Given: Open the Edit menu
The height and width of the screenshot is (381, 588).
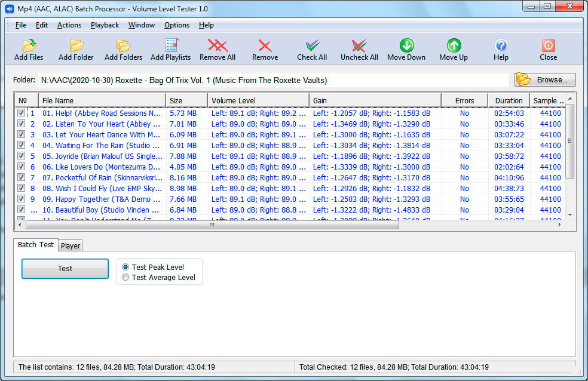Looking at the screenshot, I should tap(42, 25).
